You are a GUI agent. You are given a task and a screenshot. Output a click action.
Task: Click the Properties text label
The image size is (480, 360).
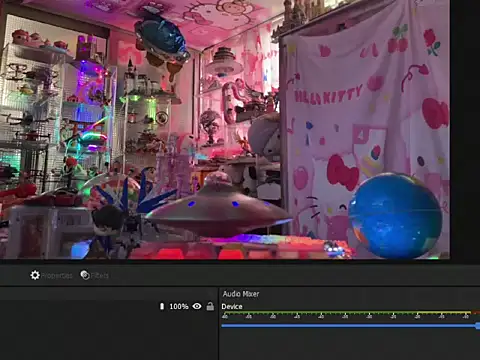[x=57, y=276]
